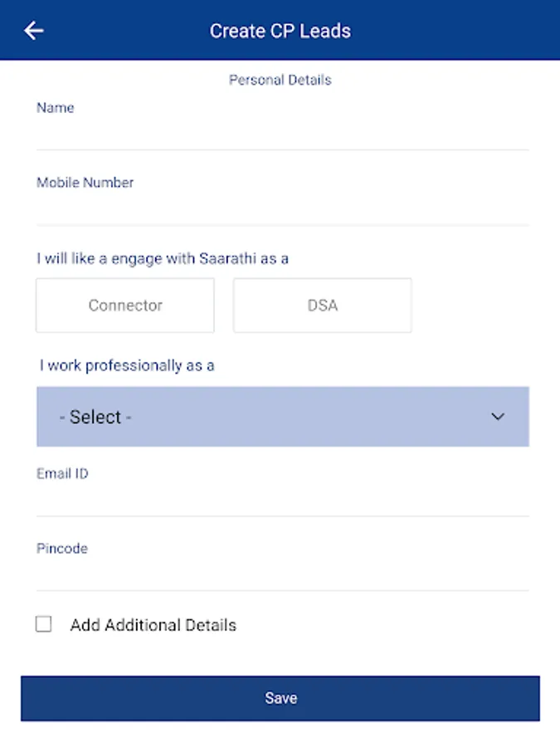Tap the 'I work professionally as a' label

tap(127, 365)
